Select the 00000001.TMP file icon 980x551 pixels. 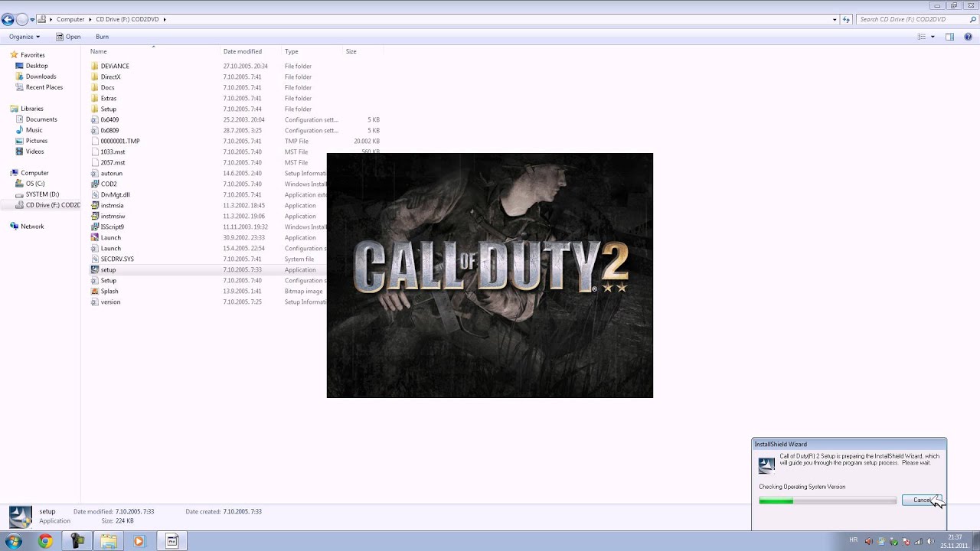(x=95, y=141)
